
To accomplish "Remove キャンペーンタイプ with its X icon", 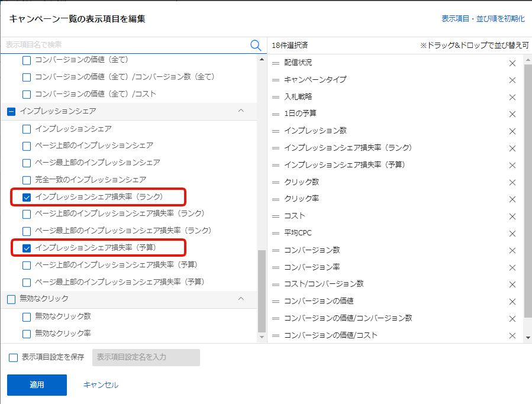I will (512, 80).
